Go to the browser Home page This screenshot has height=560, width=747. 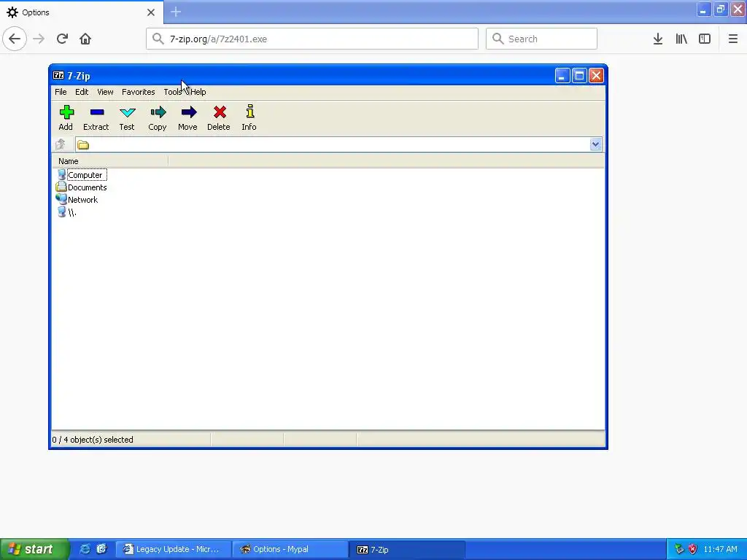click(85, 39)
